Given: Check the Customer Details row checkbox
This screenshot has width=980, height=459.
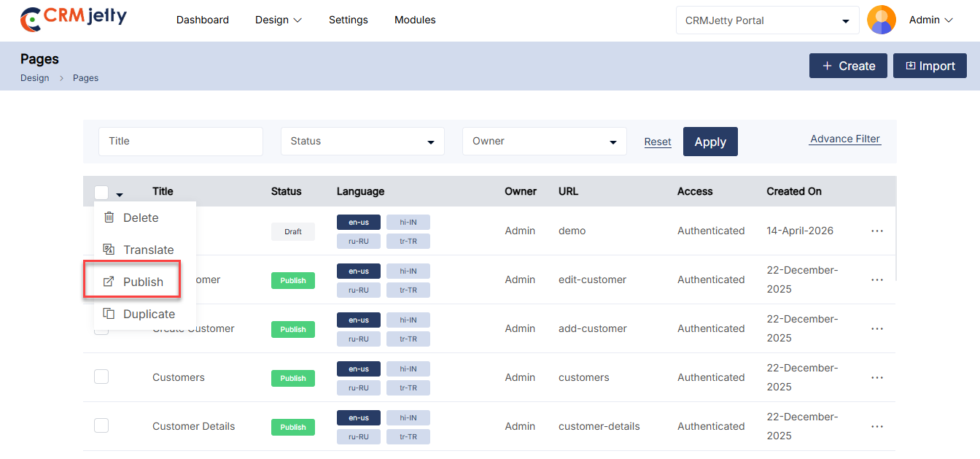Looking at the screenshot, I should coord(101,425).
